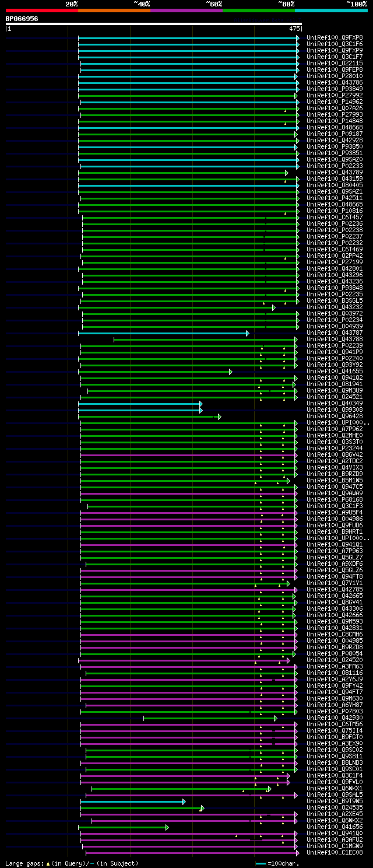373x868 pixels.
Task: Open hit UniRef100_Q99308
Action: click(335, 410)
